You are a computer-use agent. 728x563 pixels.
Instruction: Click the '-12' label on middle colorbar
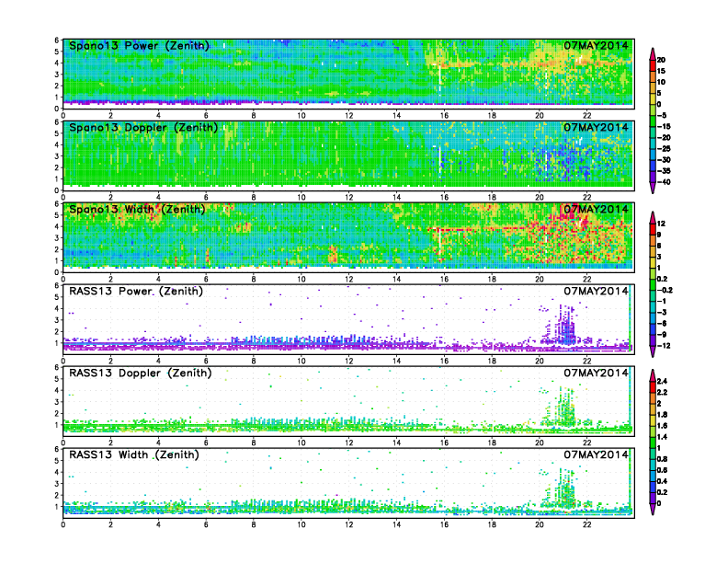pyautogui.click(x=662, y=346)
